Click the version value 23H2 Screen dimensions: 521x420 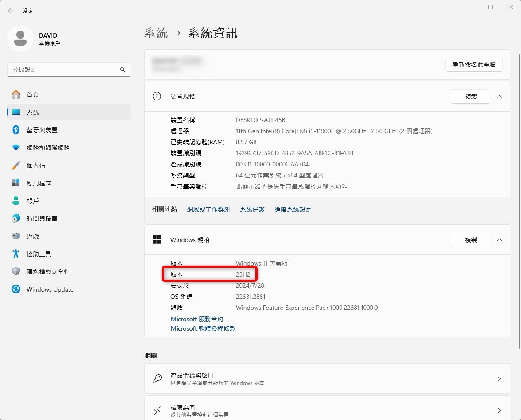tap(243, 274)
